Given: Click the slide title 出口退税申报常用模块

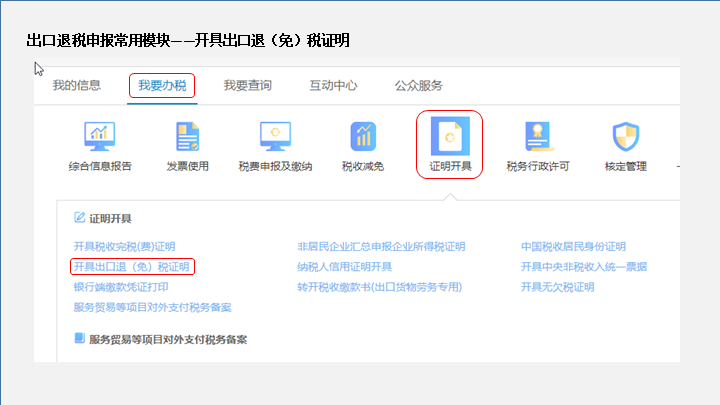Looking at the screenshot, I should tap(98, 40).
